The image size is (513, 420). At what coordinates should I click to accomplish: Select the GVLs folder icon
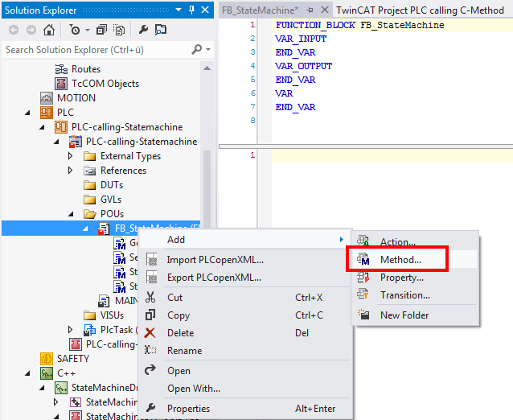(x=89, y=200)
